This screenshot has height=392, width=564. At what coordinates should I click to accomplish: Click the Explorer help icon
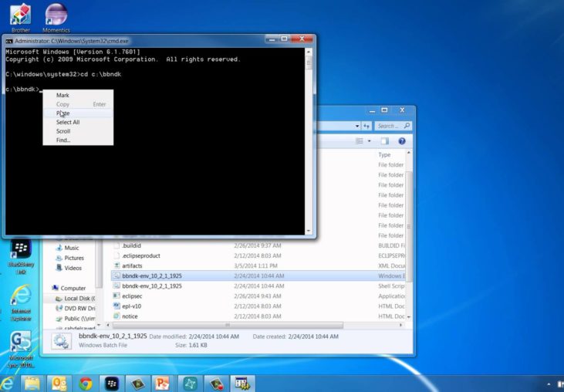[x=402, y=141]
